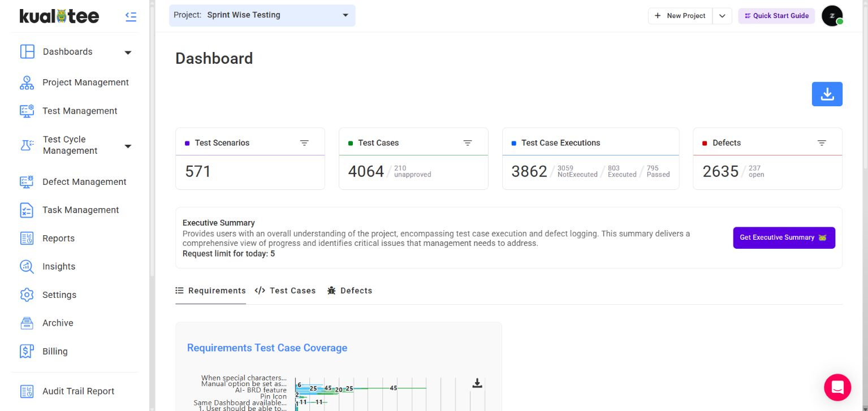868x411 pixels.
Task: Collapse the sidebar using the arrow icon
Action: click(x=131, y=16)
